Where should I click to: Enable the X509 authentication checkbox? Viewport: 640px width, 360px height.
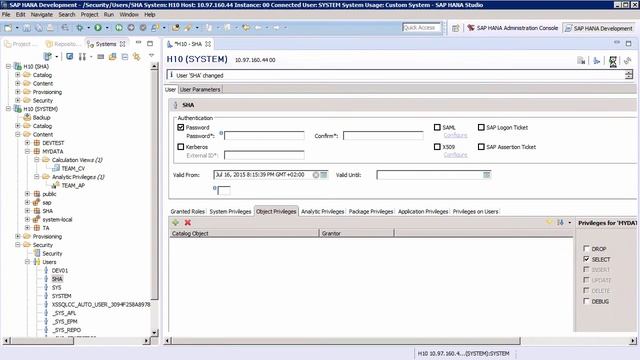coord(437,147)
